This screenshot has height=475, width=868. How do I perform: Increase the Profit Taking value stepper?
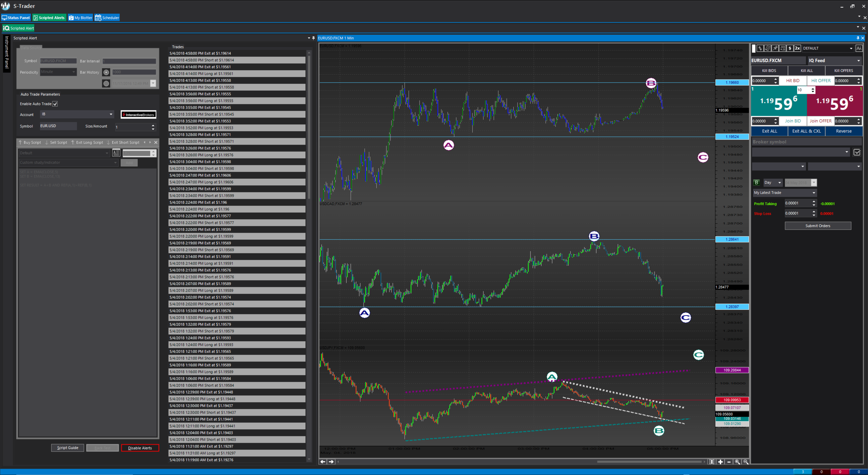[x=814, y=201]
